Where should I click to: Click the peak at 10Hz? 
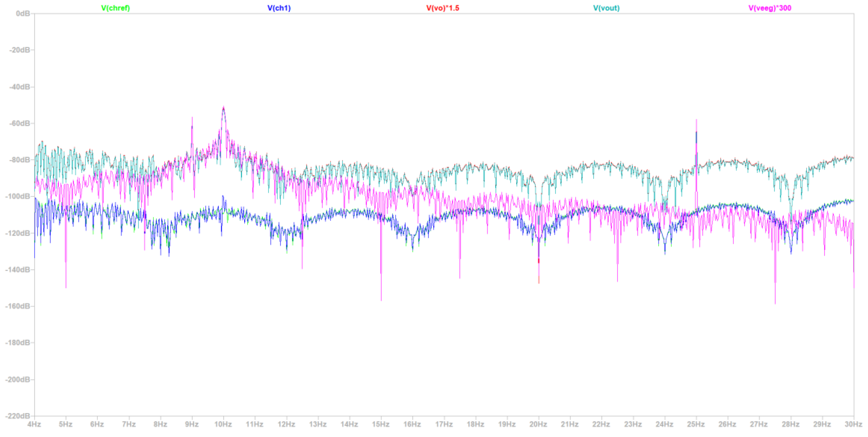[x=223, y=108]
